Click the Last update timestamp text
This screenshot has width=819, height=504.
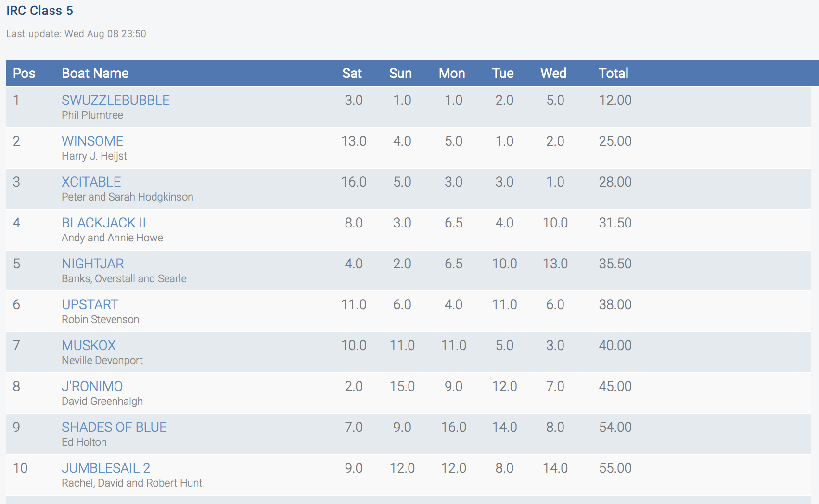tap(76, 34)
